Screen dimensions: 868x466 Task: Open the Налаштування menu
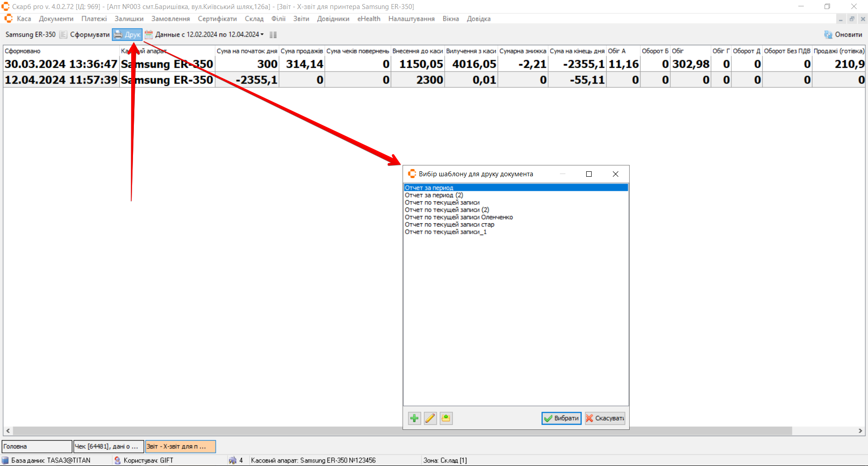click(x=411, y=19)
